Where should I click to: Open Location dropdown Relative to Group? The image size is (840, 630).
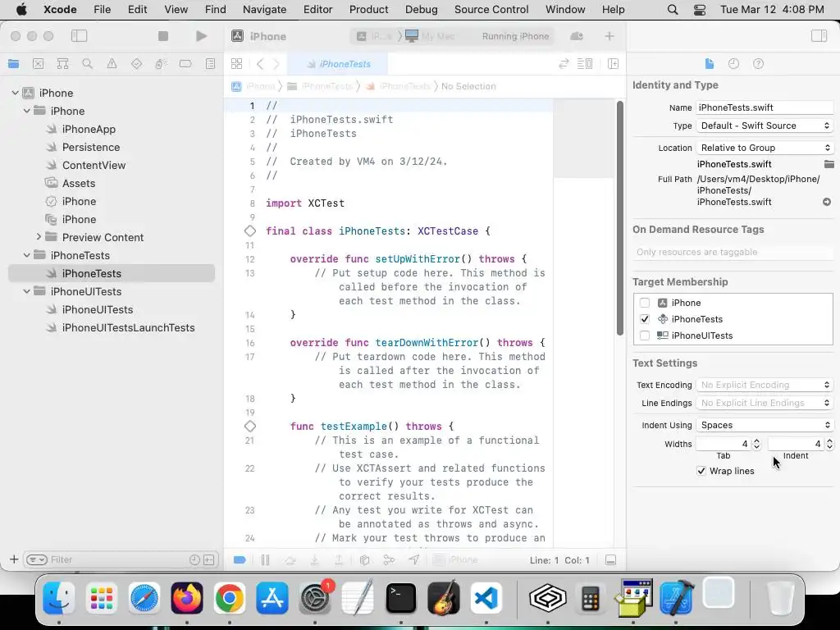tap(765, 148)
